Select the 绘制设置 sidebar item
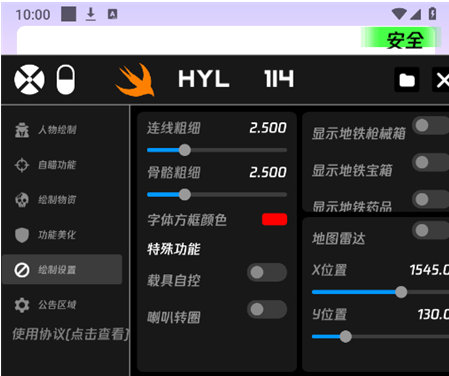The width and height of the screenshot is (449, 376). (62, 269)
